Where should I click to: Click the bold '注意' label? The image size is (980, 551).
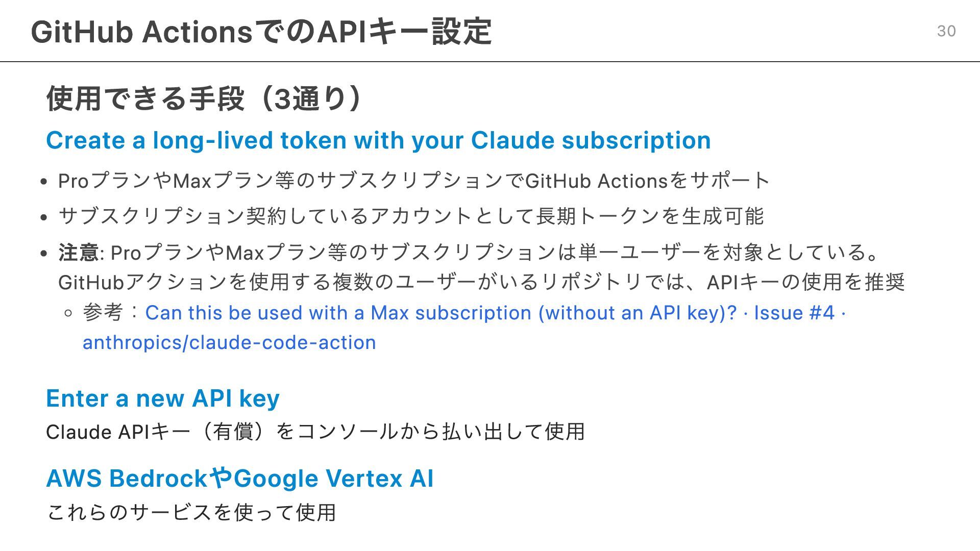coord(79,253)
